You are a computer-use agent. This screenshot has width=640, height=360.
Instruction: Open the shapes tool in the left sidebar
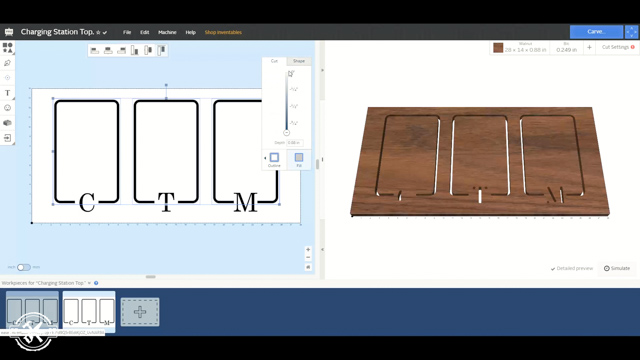click(x=7, y=47)
